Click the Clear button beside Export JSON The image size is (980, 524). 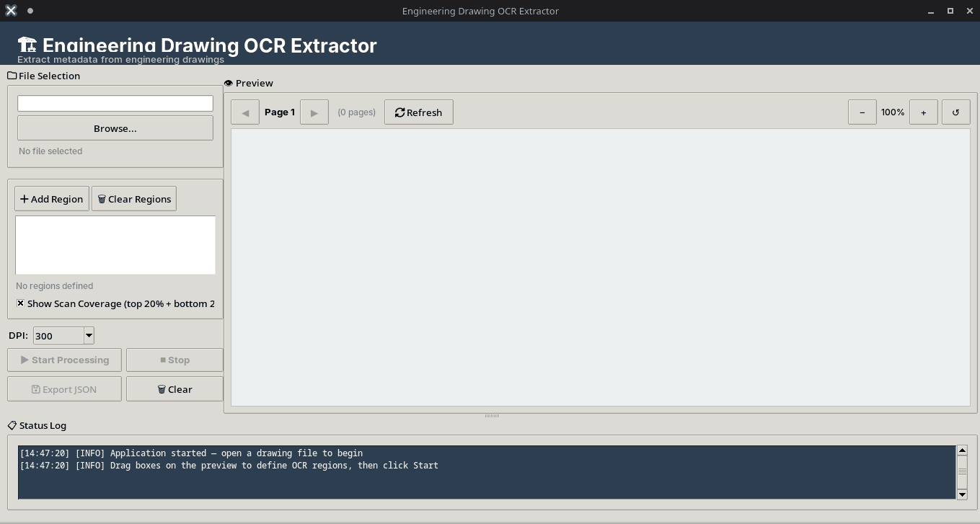point(175,389)
